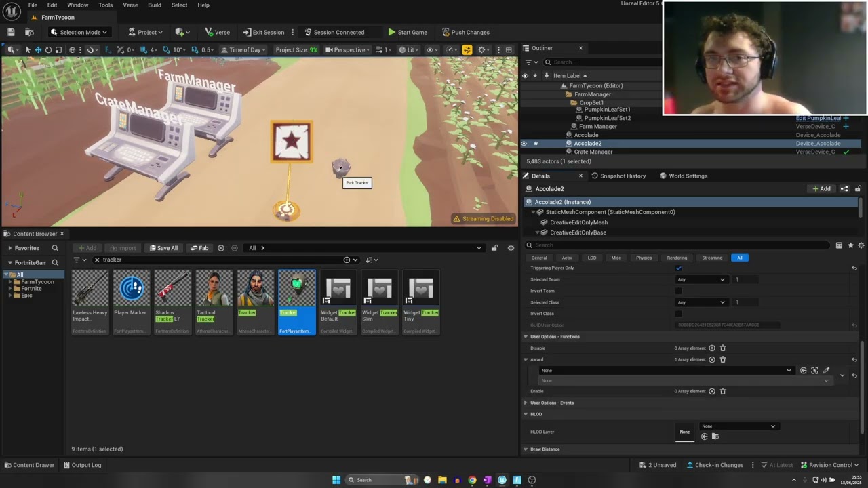Empty the Award array with trash icon
This screenshot has width=868, height=488.
point(723,360)
